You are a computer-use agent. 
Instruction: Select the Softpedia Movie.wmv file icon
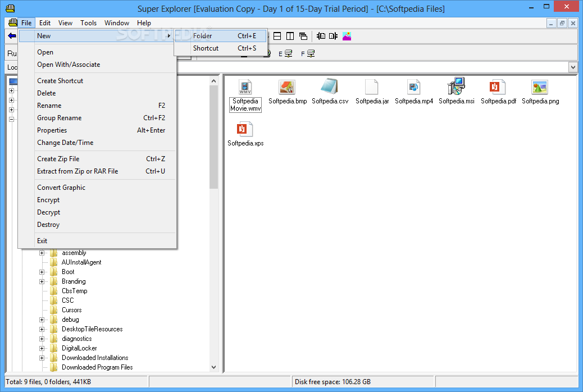click(x=245, y=87)
